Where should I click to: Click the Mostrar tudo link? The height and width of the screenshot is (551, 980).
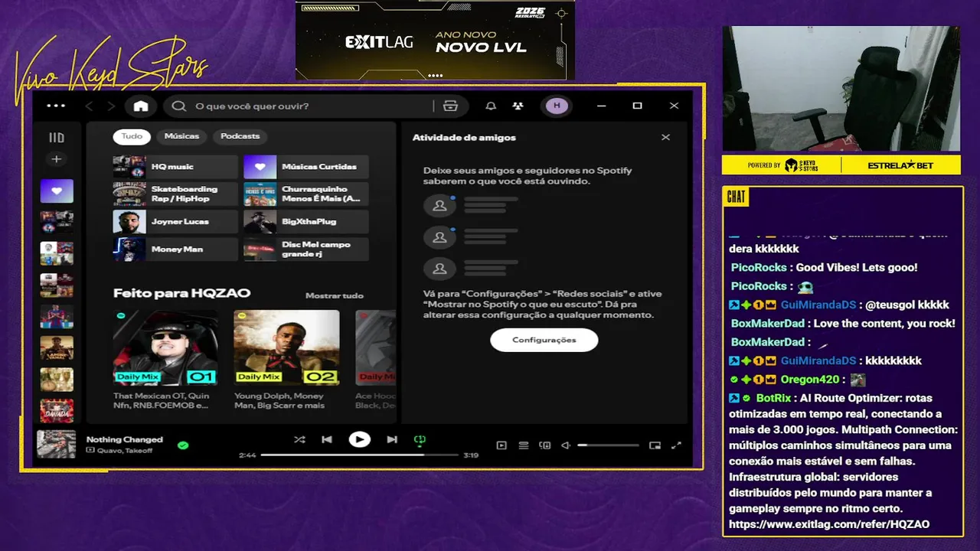335,295
